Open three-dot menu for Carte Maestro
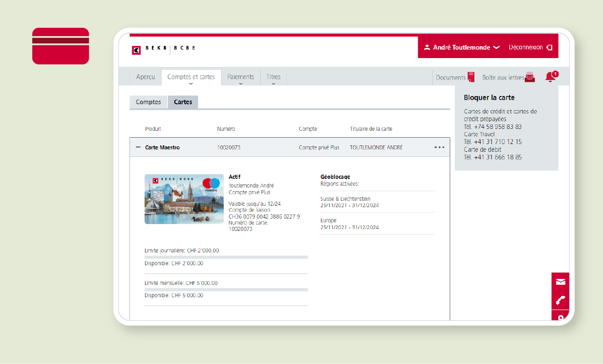The image size is (603, 364). pyautogui.click(x=439, y=147)
